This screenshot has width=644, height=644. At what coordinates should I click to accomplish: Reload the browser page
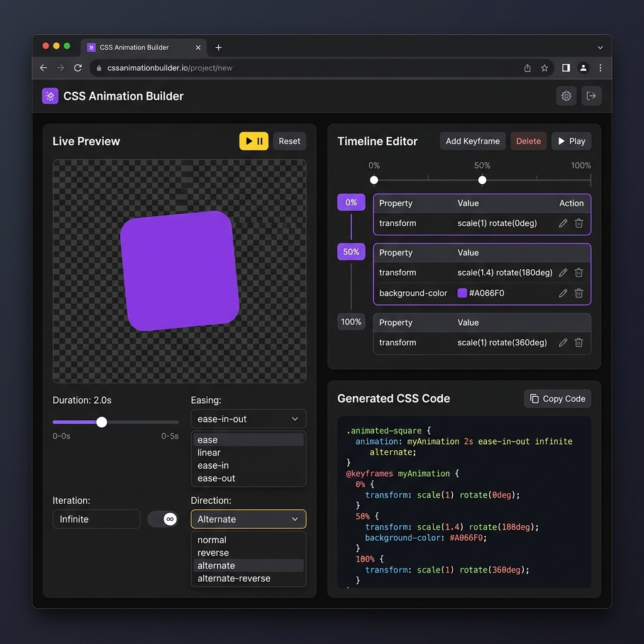[x=77, y=68]
